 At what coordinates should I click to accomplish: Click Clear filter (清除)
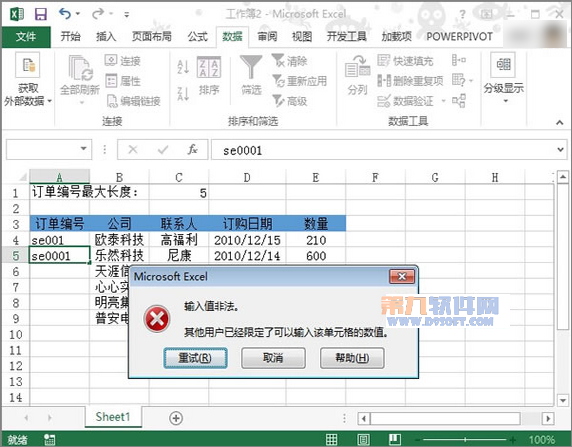pyautogui.click(x=290, y=61)
